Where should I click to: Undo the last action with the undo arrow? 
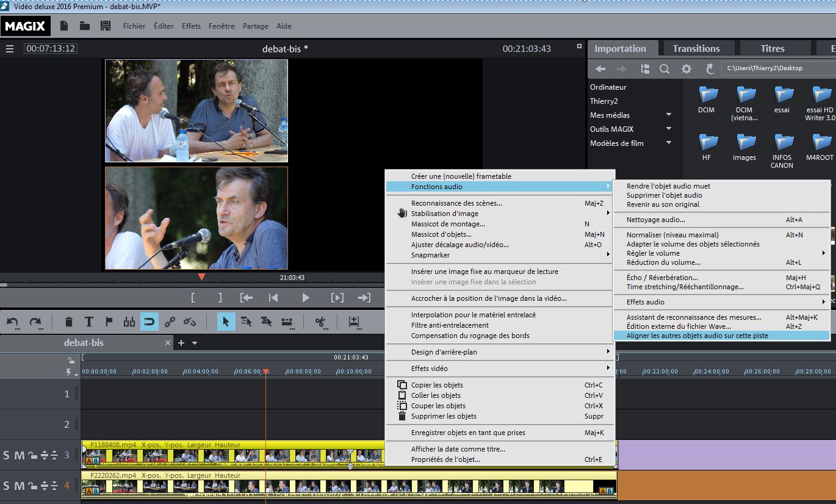pyautogui.click(x=13, y=322)
